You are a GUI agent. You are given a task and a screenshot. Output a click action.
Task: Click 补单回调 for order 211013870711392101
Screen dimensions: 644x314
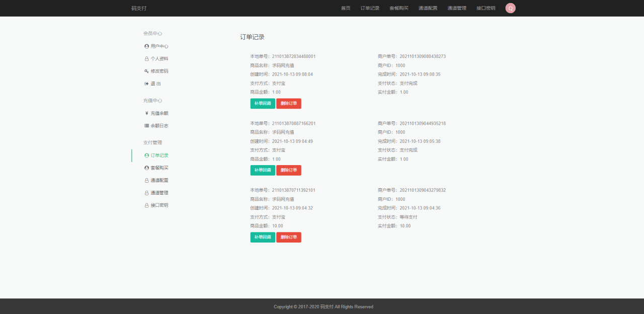point(263,238)
